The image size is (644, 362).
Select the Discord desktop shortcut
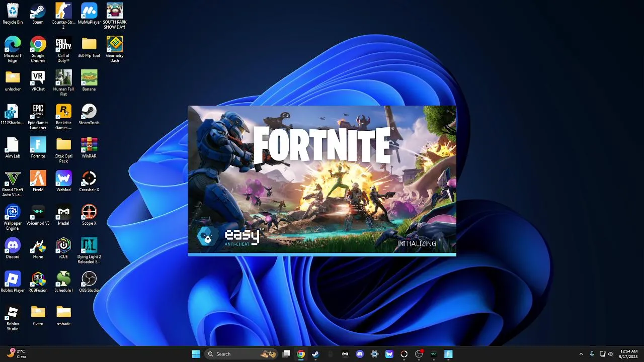(13, 248)
